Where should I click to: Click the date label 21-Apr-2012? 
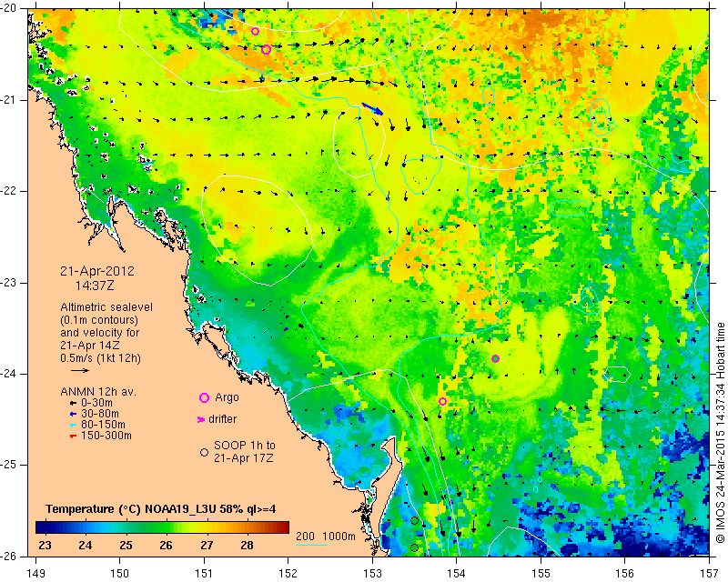[97, 271]
